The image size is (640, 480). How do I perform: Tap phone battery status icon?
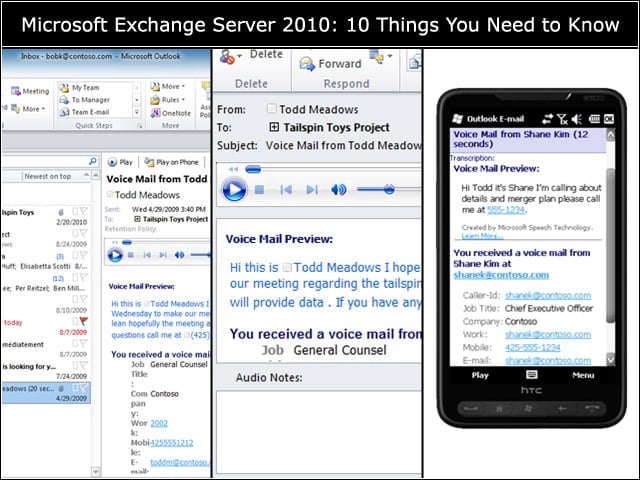(594, 119)
